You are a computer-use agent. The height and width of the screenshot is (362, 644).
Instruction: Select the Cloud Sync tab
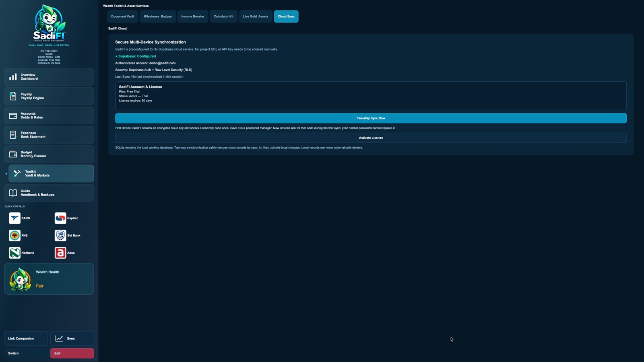tap(286, 16)
